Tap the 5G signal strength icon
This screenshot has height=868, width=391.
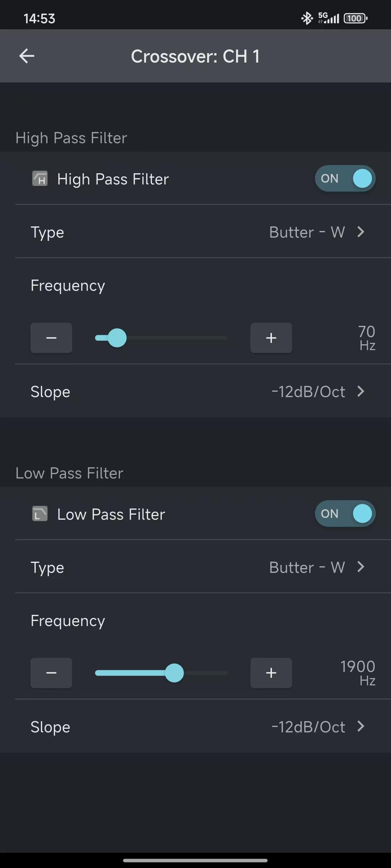[328, 18]
